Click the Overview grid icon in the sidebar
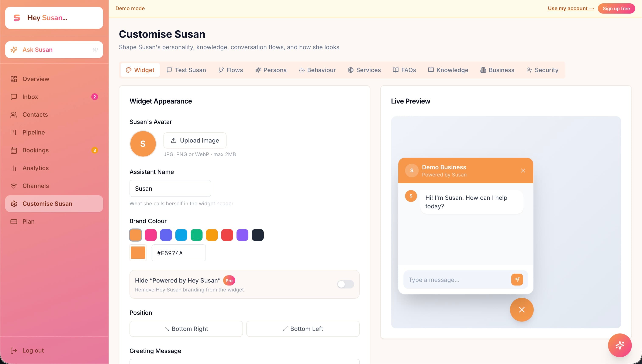This screenshot has width=642, height=364. 14,79
